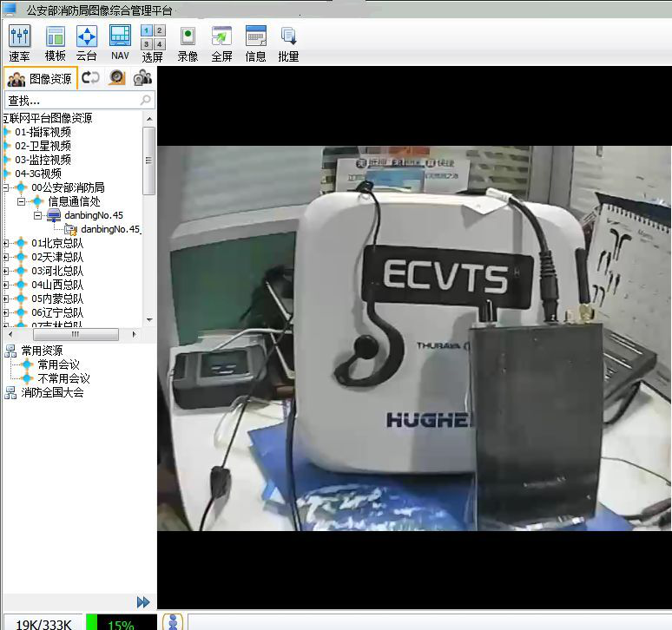This screenshot has height=630, width=672.
Task: Select danbingNo.45_ camera channel item
Action: click(x=110, y=229)
